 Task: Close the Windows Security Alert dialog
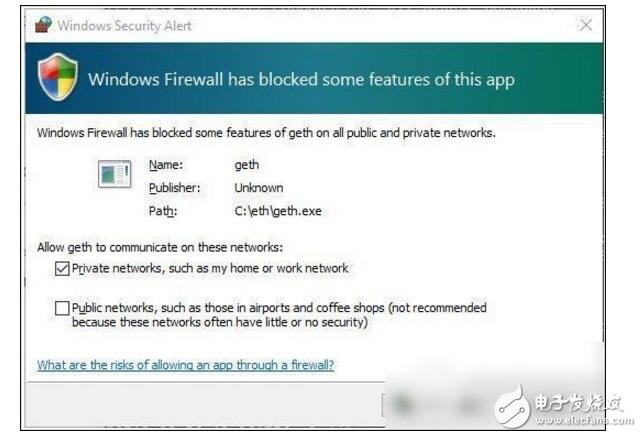pos(587,25)
